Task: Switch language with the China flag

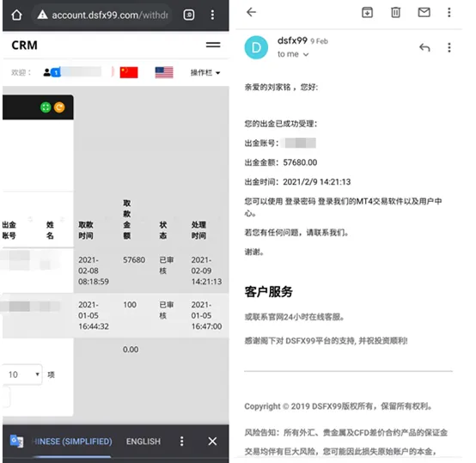Action: tap(129, 72)
